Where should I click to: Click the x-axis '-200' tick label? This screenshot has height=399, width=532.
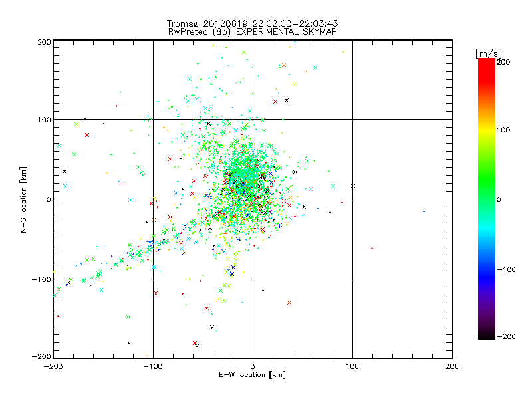[x=53, y=366]
